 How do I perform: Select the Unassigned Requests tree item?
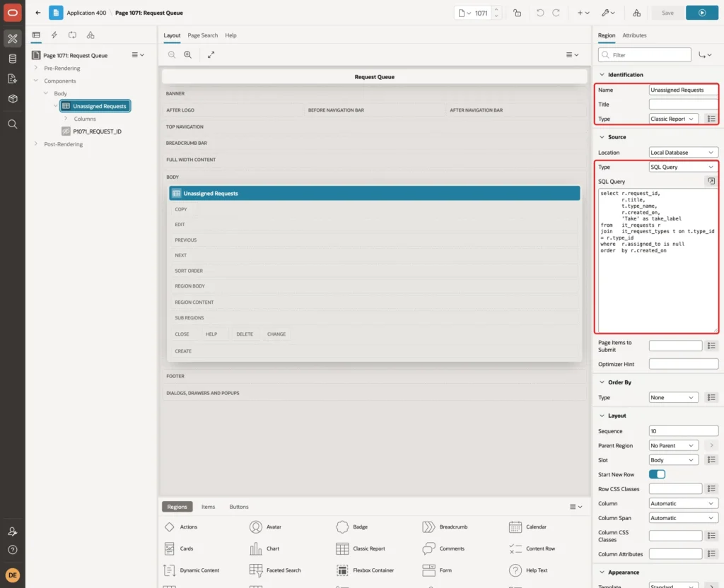[95, 106]
